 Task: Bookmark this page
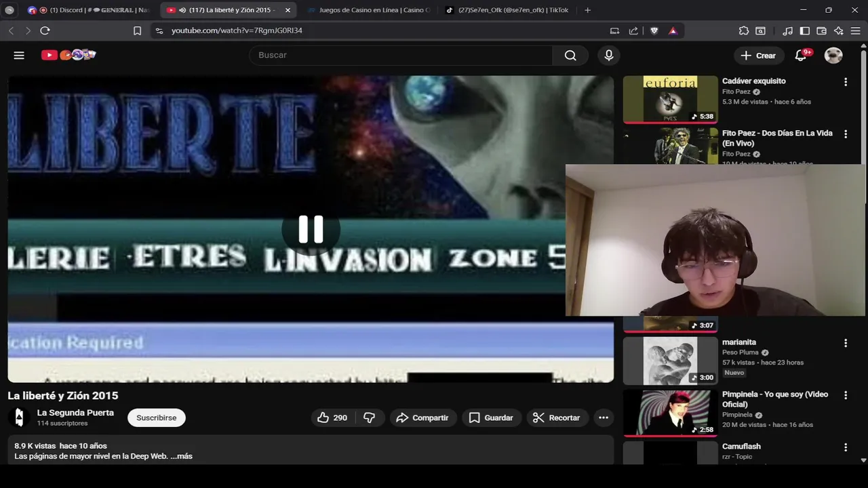pyautogui.click(x=137, y=30)
